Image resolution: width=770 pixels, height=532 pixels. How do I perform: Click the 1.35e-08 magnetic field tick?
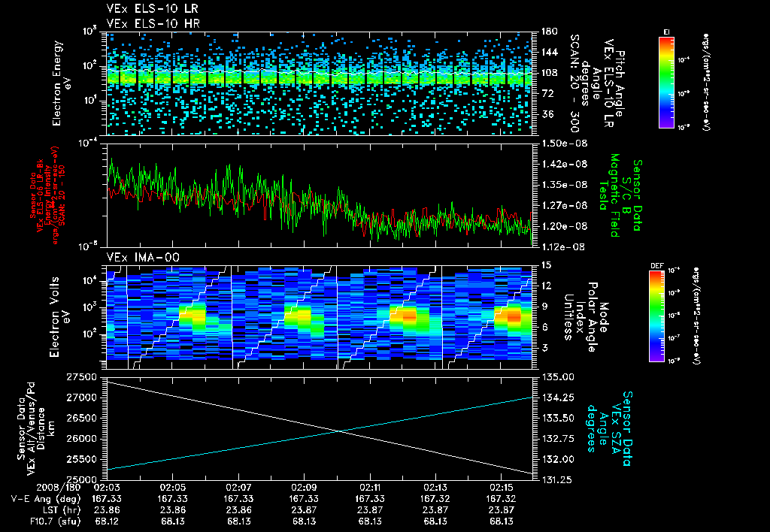564,185
